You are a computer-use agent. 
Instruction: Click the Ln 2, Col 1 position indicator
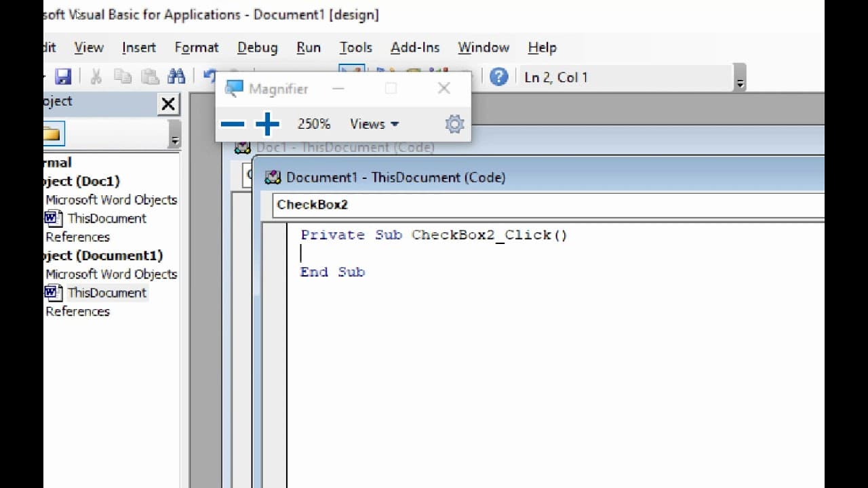tap(556, 77)
